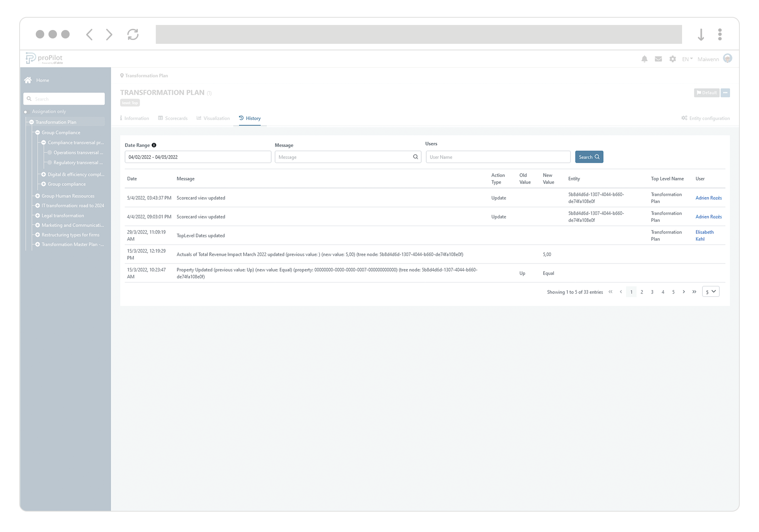The image size is (759, 532).
Task: Click the Home house icon
Action: 28,80
